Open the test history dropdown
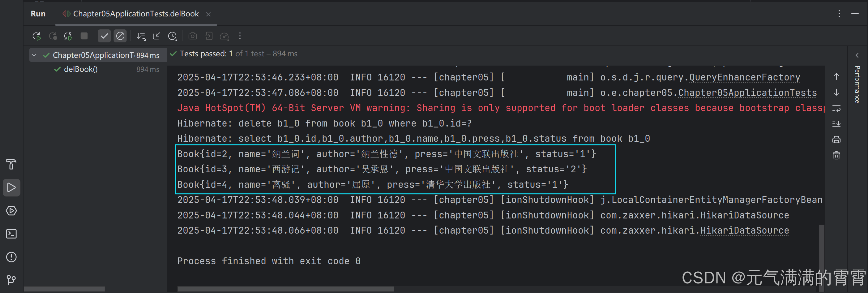 click(173, 36)
